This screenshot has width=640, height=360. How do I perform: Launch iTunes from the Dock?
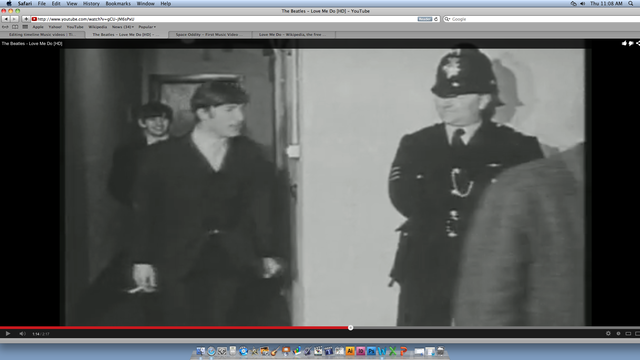pyautogui.click(x=243, y=351)
